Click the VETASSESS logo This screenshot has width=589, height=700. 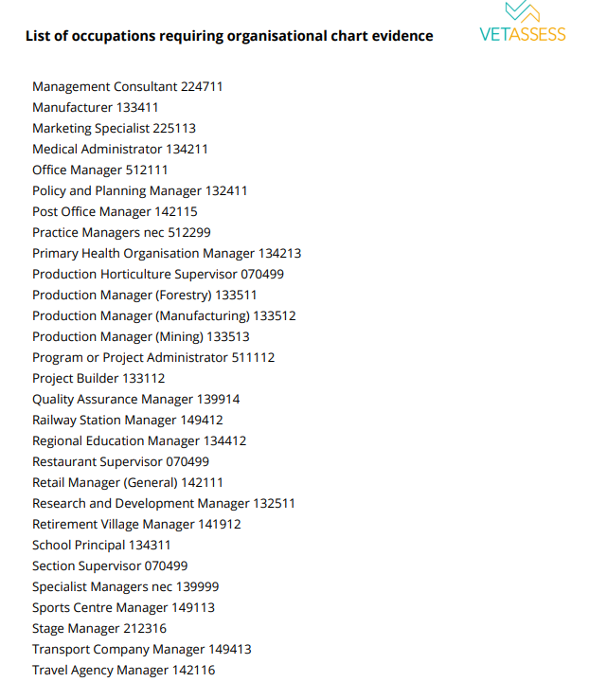click(523, 22)
